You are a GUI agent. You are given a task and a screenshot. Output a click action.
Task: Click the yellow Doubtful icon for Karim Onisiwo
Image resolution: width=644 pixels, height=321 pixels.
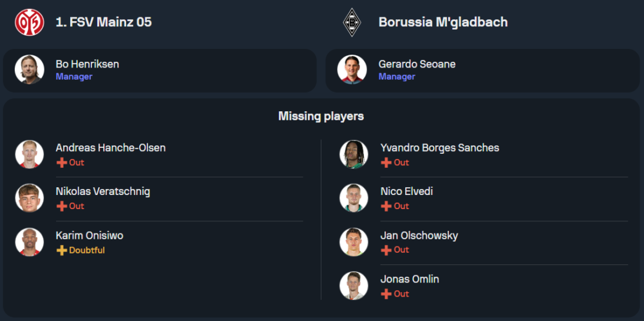coord(62,250)
